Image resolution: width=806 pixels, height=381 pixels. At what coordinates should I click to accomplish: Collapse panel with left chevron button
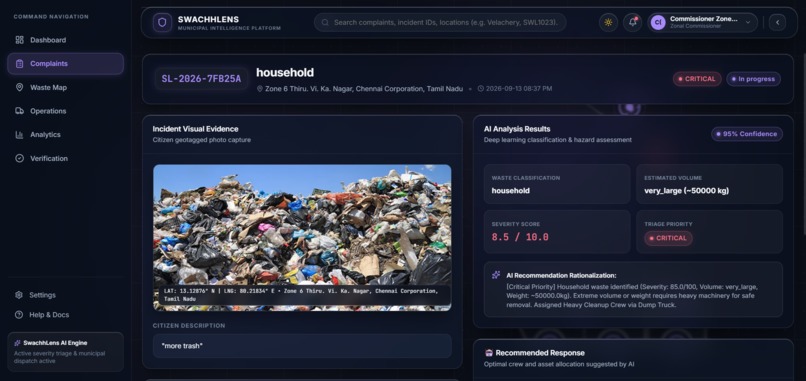tap(777, 23)
